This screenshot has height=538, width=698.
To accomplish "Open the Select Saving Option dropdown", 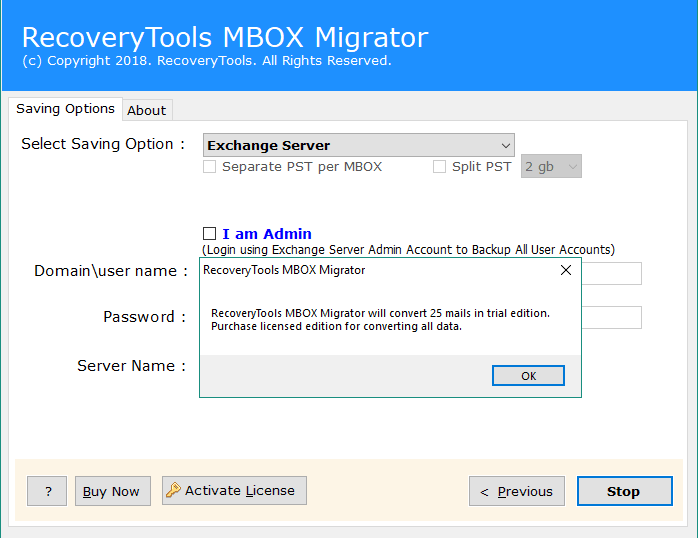I will 359,145.
